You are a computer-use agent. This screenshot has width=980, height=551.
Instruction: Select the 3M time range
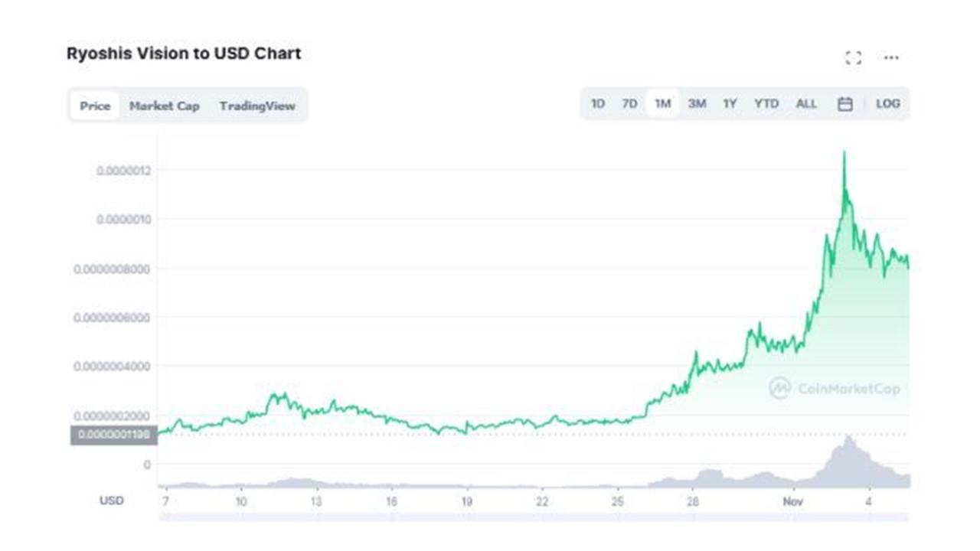697,103
